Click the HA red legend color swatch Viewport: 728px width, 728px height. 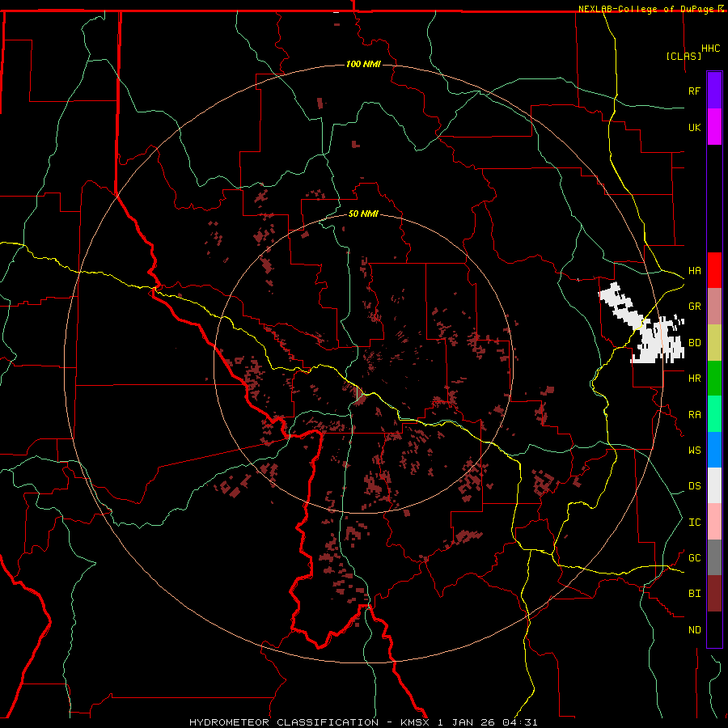714,270
